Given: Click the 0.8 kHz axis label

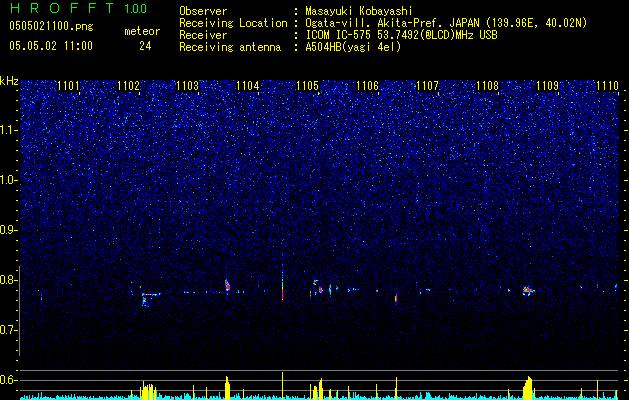Looking at the screenshot, I should pyautogui.click(x=8, y=280).
